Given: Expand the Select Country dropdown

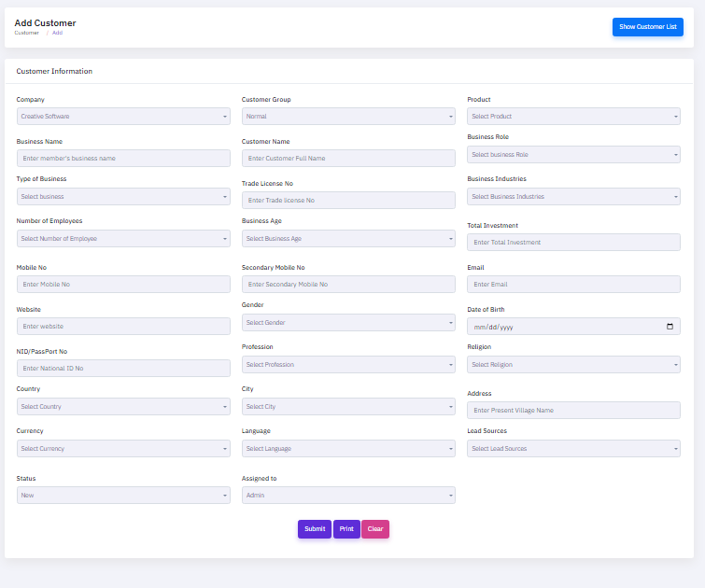Looking at the screenshot, I should [123, 407].
